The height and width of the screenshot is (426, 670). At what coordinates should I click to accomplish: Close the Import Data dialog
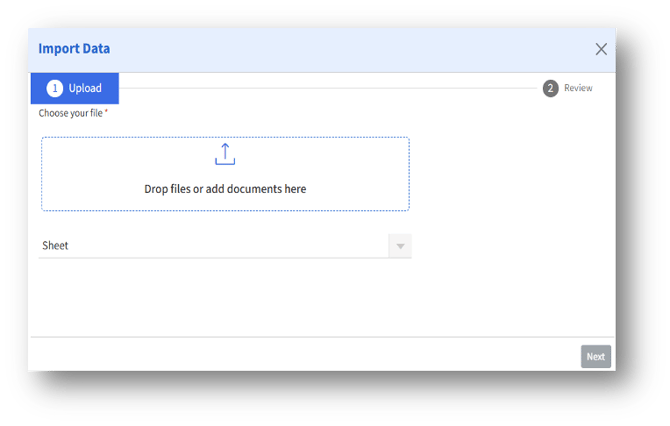point(601,49)
